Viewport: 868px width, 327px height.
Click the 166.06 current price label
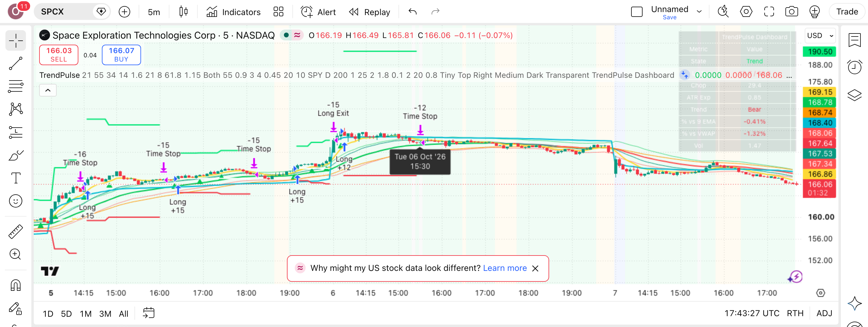click(x=819, y=189)
